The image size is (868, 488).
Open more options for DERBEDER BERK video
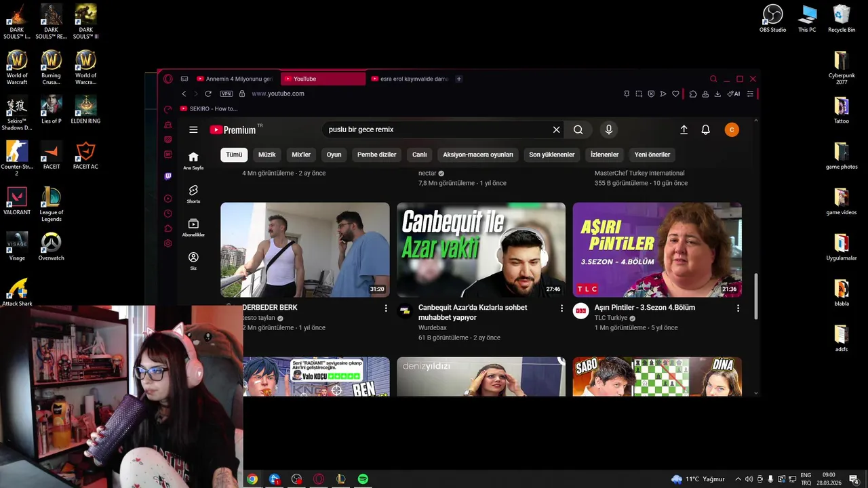pyautogui.click(x=386, y=308)
